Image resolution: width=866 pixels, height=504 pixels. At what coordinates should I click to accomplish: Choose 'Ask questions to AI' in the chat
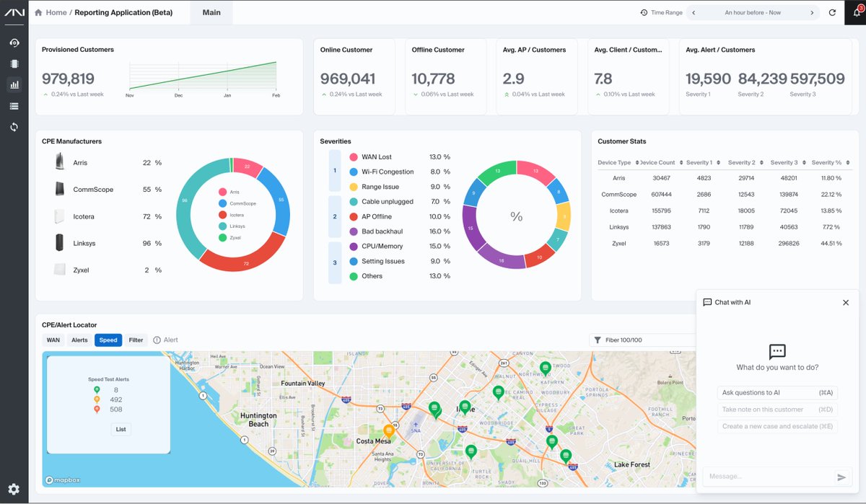pos(777,392)
